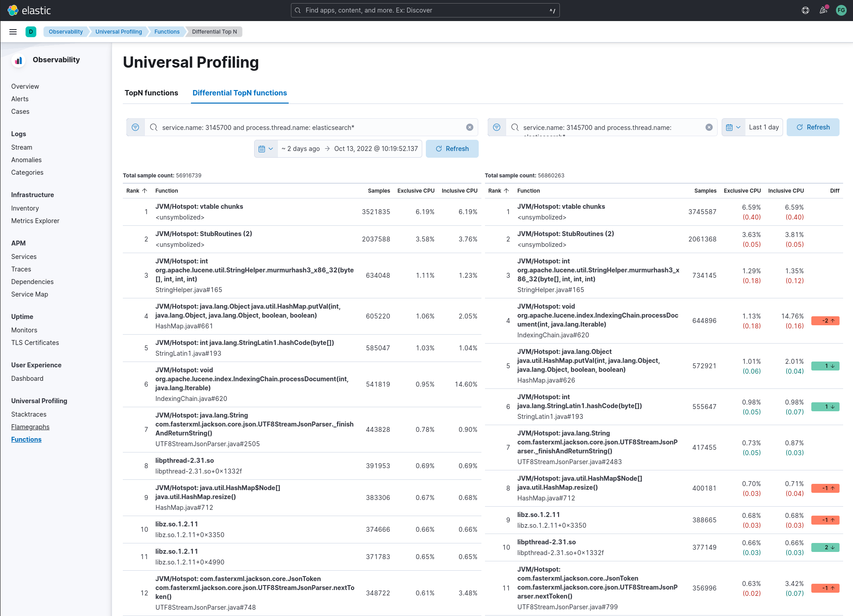This screenshot has width=853, height=616.
Task: Expand the left date quick-select dropdown
Action: tap(266, 149)
